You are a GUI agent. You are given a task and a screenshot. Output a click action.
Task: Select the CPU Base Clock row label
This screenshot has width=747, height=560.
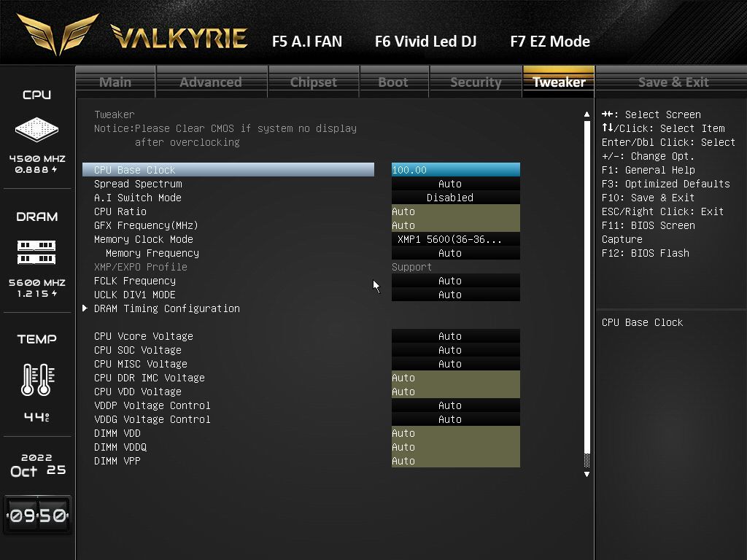(134, 170)
